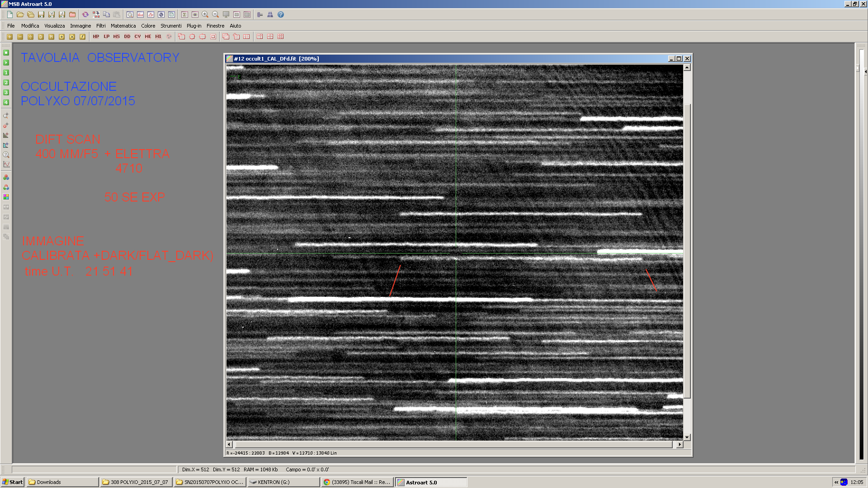868x488 pixels.
Task: Switch to Downloads taskbar window
Action: click(x=62, y=482)
